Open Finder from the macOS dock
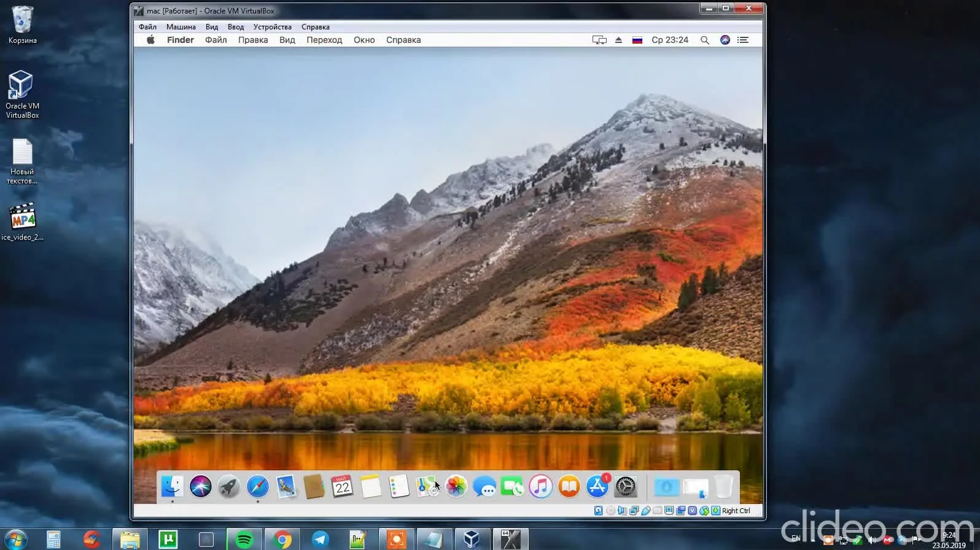The image size is (980, 550). [x=172, y=487]
